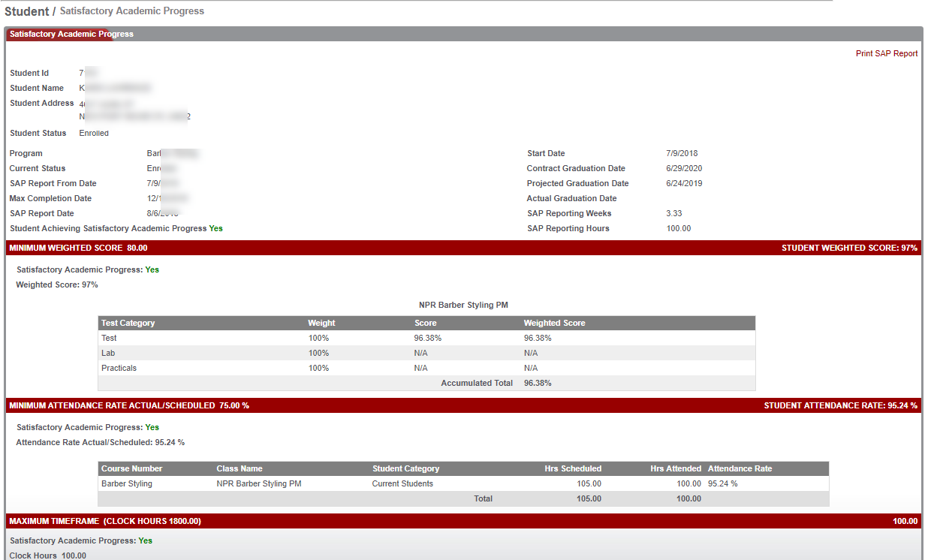
Task: Go back to Student in the breadcrumb
Action: tap(26, 11)
